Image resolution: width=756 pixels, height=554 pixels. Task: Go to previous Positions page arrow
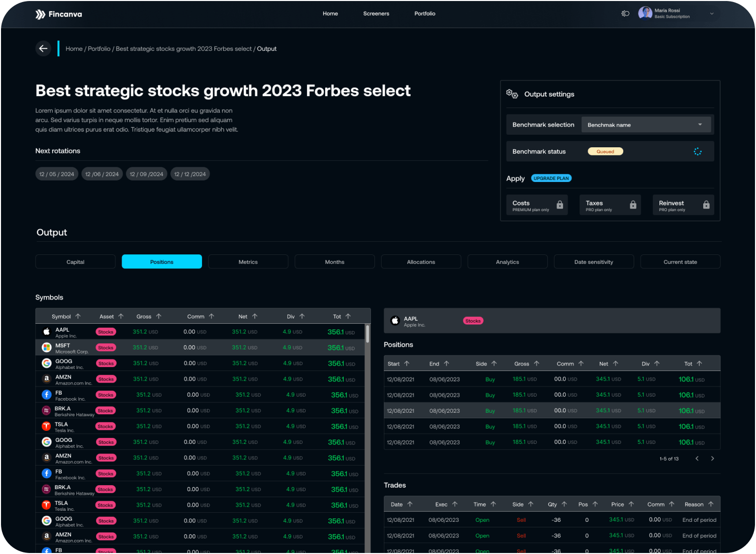click(697, 458)
